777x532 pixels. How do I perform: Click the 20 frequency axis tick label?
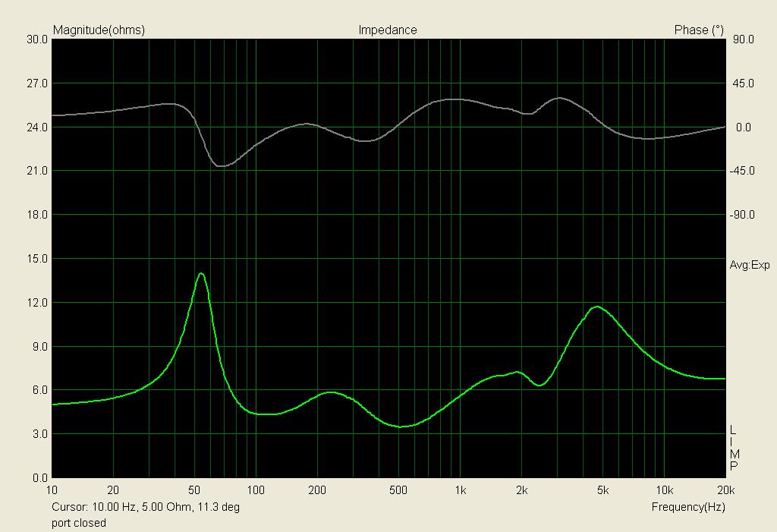tap(113, 490)
